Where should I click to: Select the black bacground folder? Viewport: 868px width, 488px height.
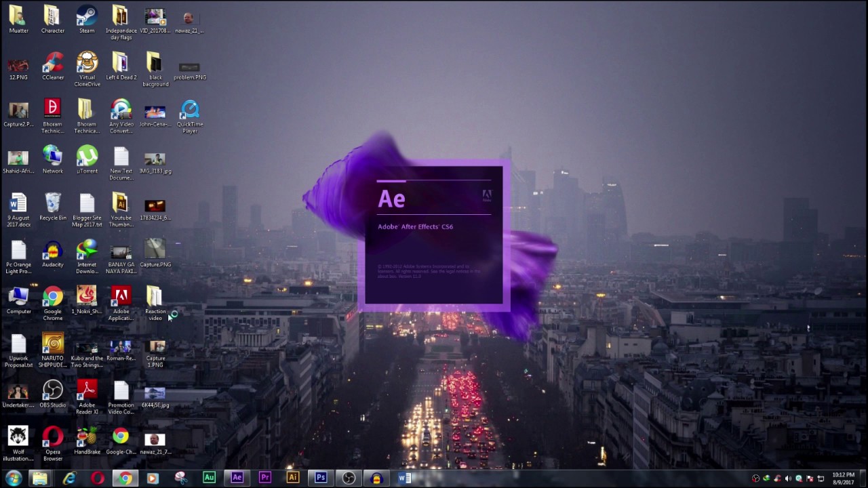click(155, 69)
